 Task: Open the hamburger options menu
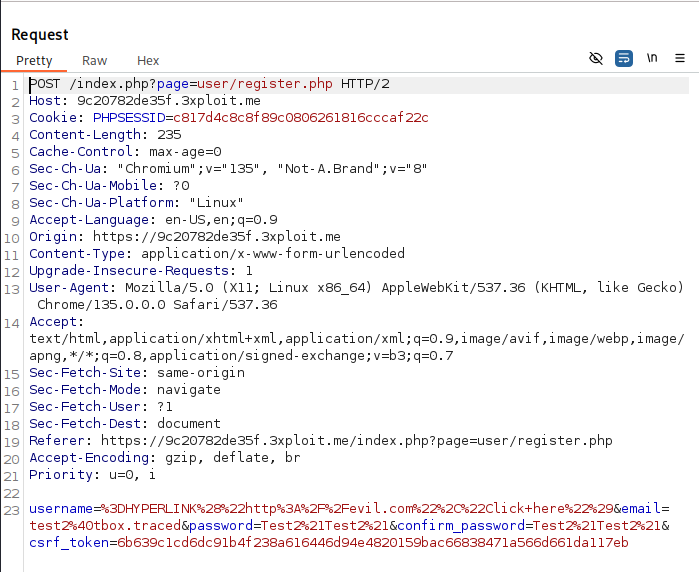(680, 59)
